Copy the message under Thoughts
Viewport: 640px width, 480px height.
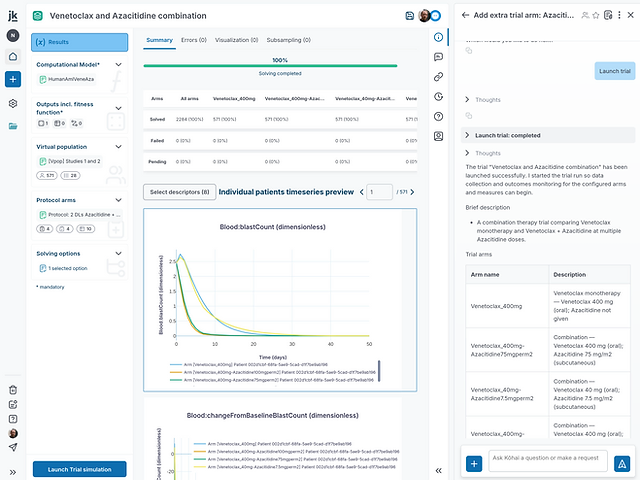pos(469,116)
